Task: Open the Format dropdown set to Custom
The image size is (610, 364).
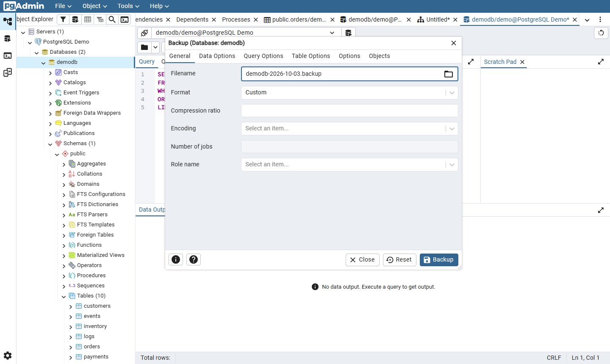Action: pos(349,93)
